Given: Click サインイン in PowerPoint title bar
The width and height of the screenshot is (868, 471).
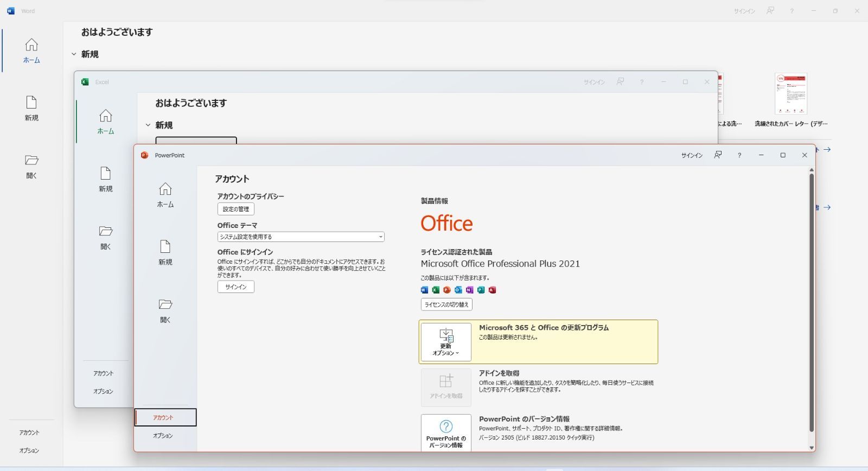Looking at the screenshot, I should (x=692, y=155).
